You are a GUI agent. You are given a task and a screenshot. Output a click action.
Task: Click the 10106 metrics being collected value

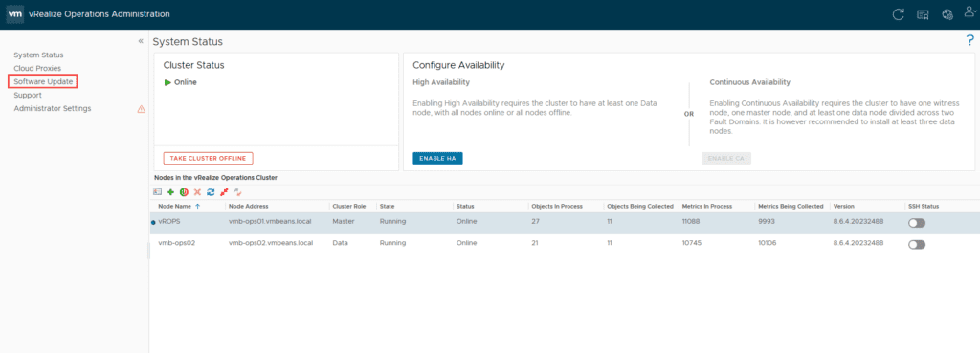[x=767, y=243]
